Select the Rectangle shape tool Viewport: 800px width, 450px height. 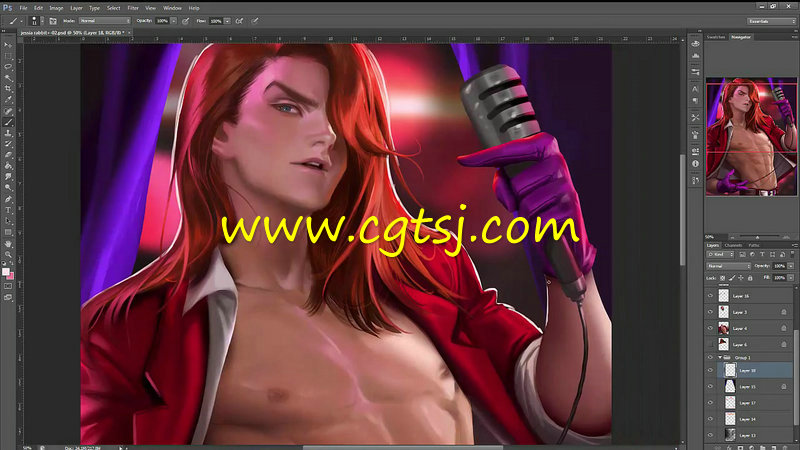8,233
